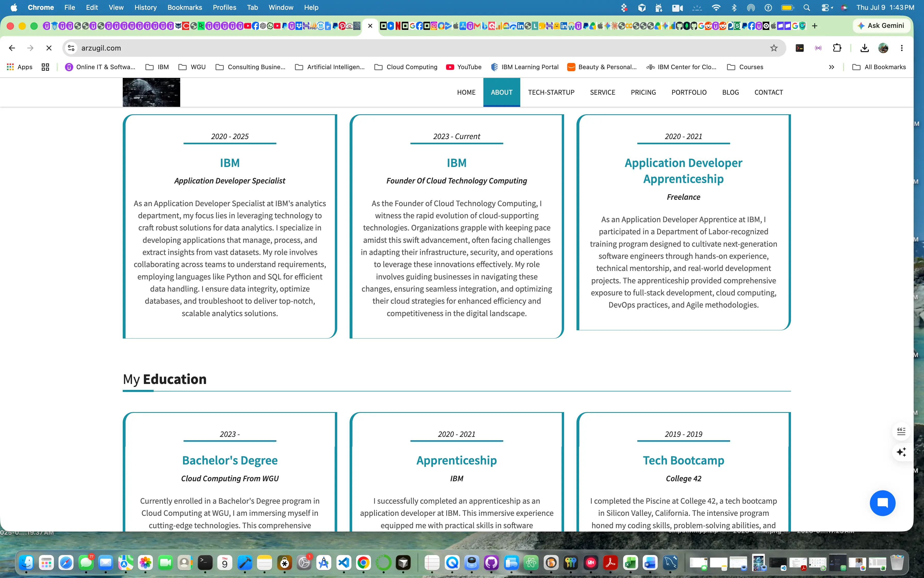Open Beauty & Personal bookmark

click(x=602, y=67)
